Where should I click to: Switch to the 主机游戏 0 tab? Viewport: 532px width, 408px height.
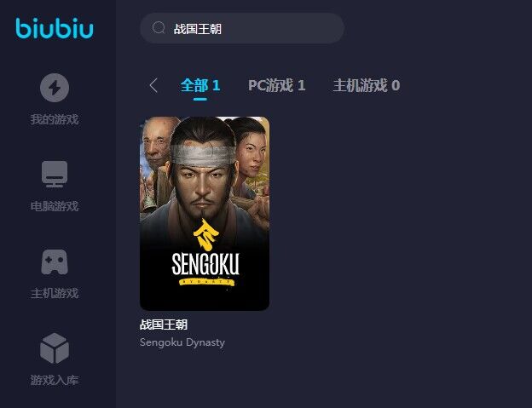pyautogui.click(x=367, y=85)
